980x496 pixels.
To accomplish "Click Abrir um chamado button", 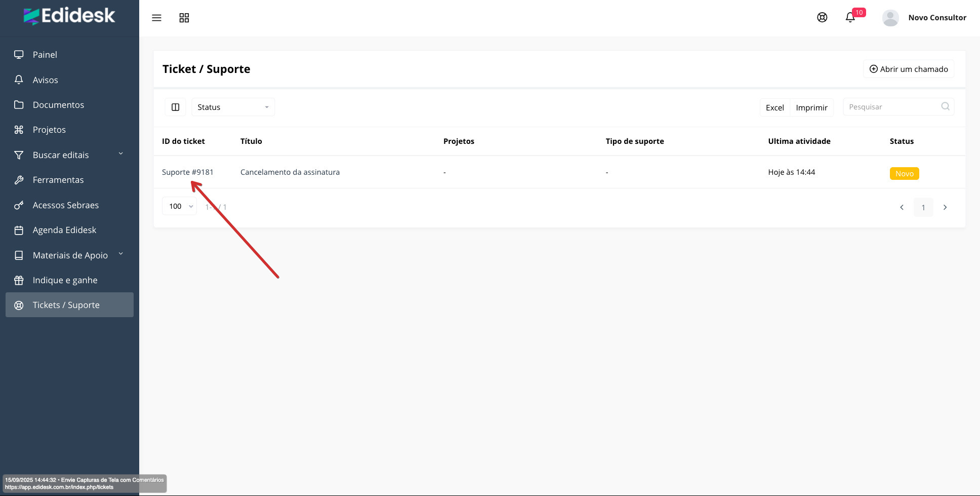I will point(909,69).
